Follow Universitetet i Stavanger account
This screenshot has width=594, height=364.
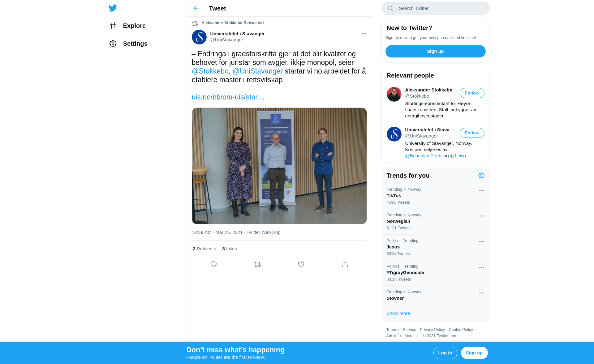point(472,133)
